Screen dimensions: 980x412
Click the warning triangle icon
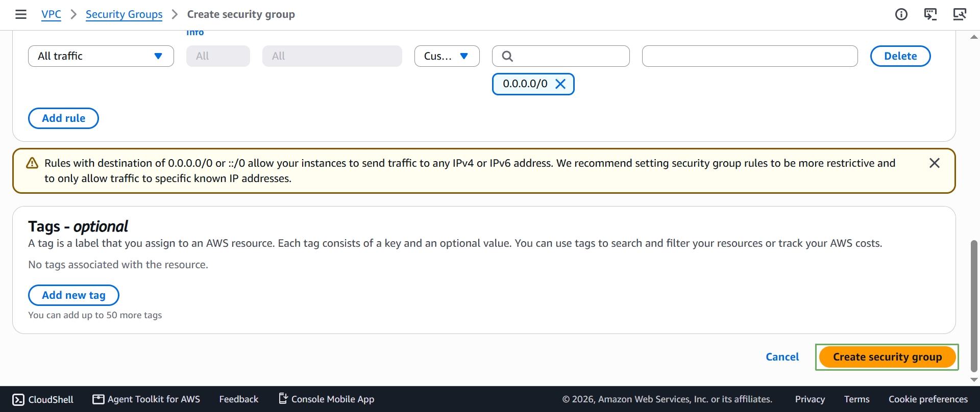(32, 163)
